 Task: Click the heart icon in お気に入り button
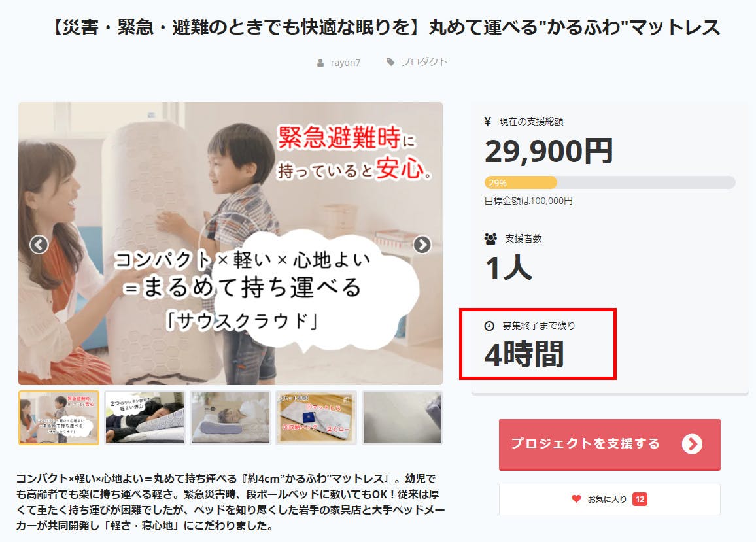point(576,499)
